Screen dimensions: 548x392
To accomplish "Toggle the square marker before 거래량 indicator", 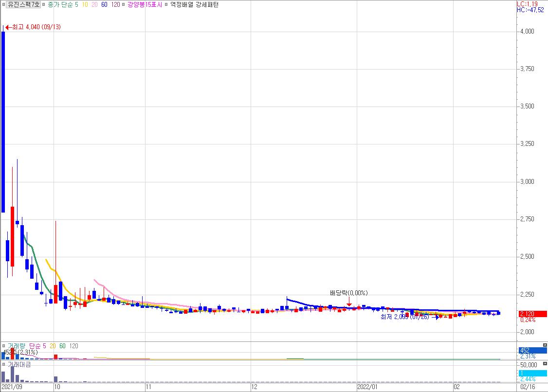I will click(x=3, y=346).
